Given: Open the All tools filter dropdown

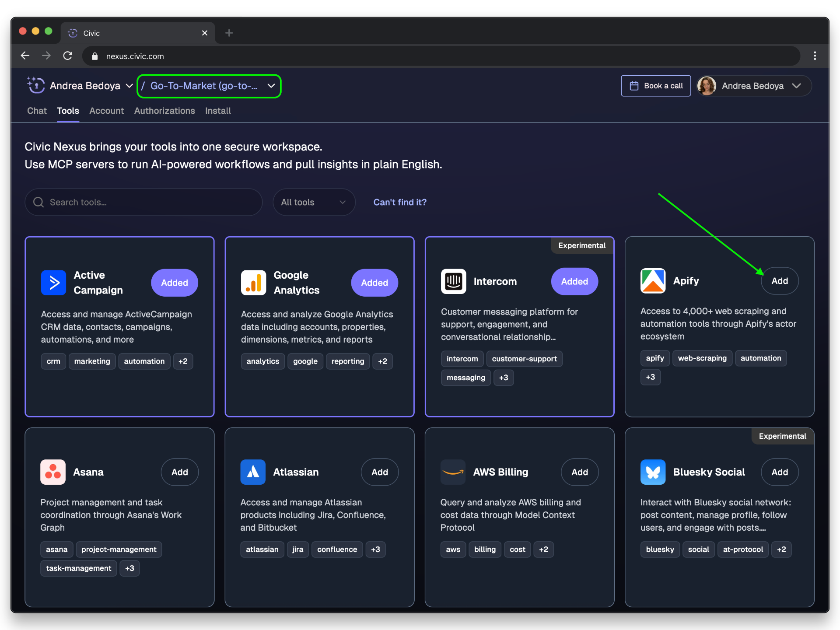Looking at the screenshot, I should coord(314,202).
